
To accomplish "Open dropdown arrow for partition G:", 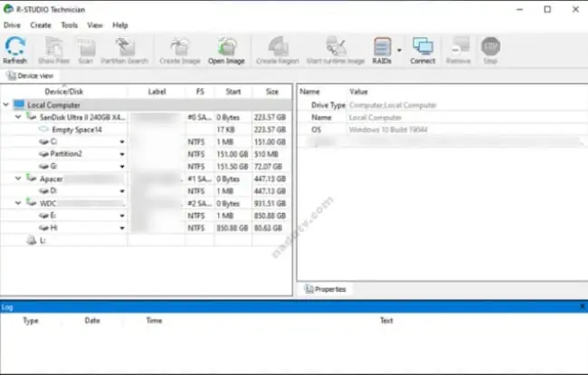I will tap(122, 167).
